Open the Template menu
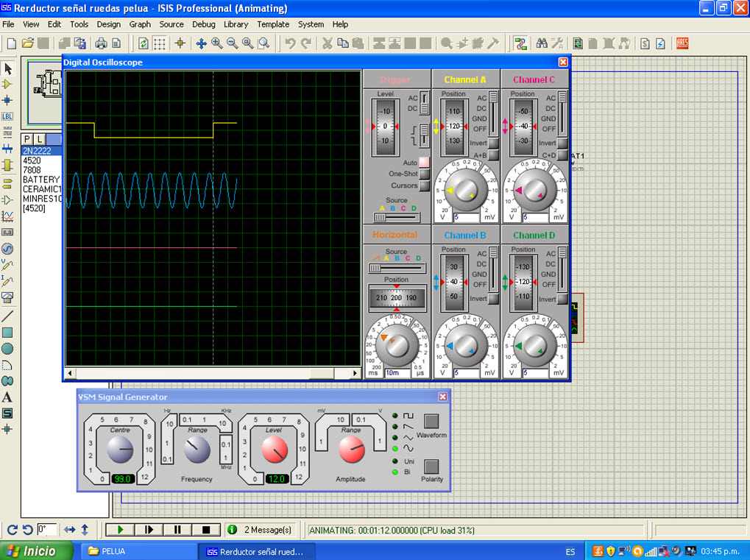 [273, 24]
